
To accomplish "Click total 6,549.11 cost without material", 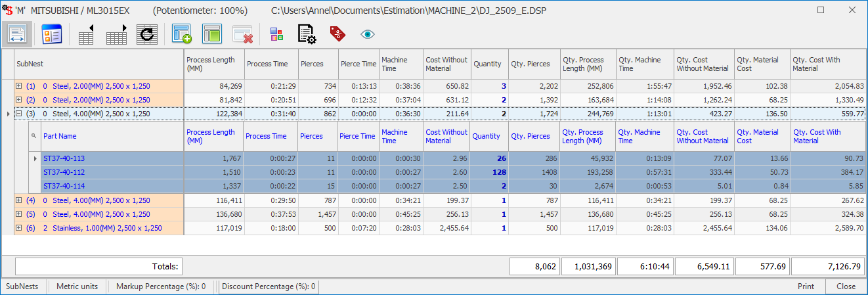I will pos(704,267).
